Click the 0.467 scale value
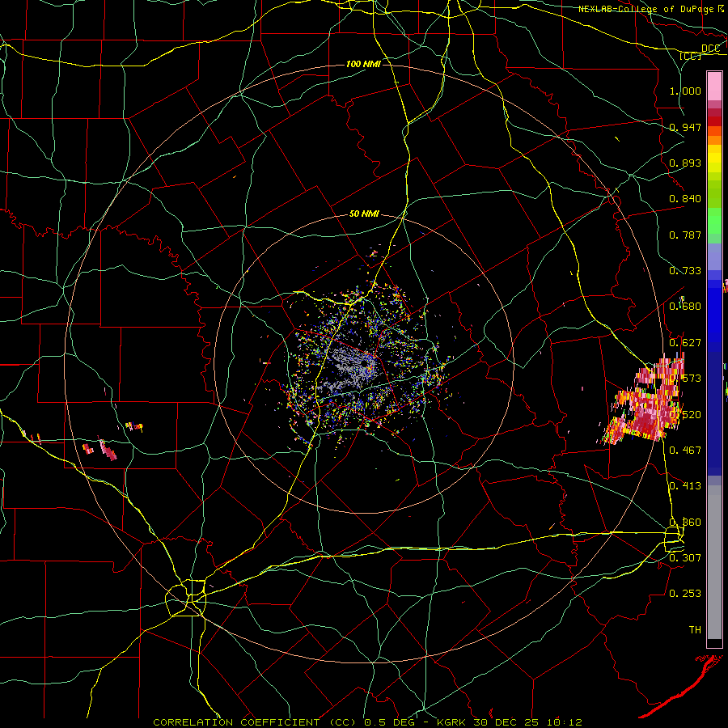 pyautogui.click(x=685, y=450)
